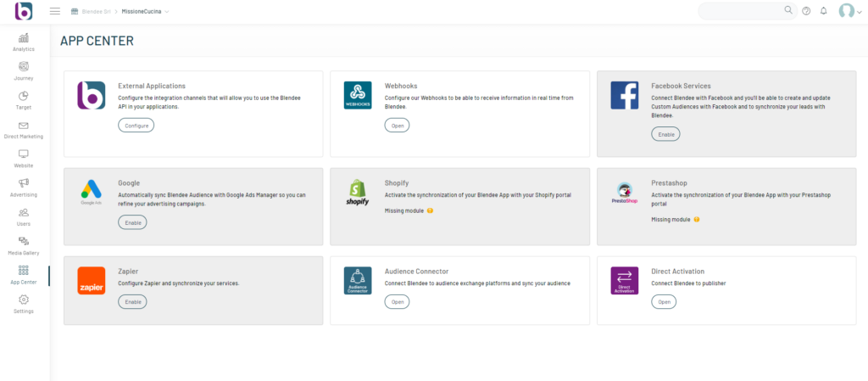
Task: Click the Advertising megaphone icon
Action: [24, 187]
